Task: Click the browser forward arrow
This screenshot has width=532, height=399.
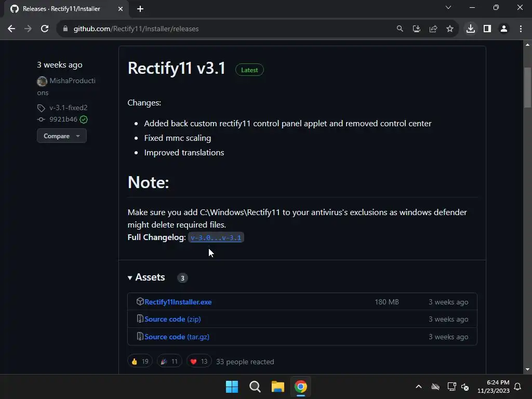Action: point(28,29)
